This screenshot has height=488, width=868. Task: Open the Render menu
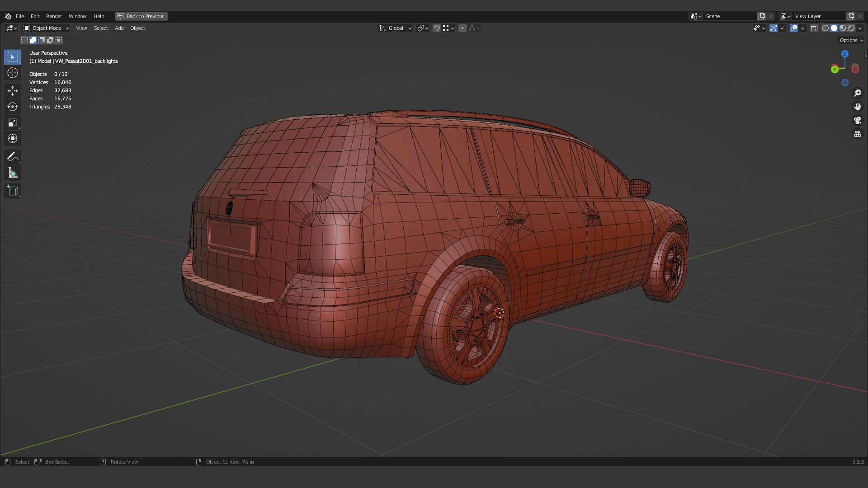[54, 16]
